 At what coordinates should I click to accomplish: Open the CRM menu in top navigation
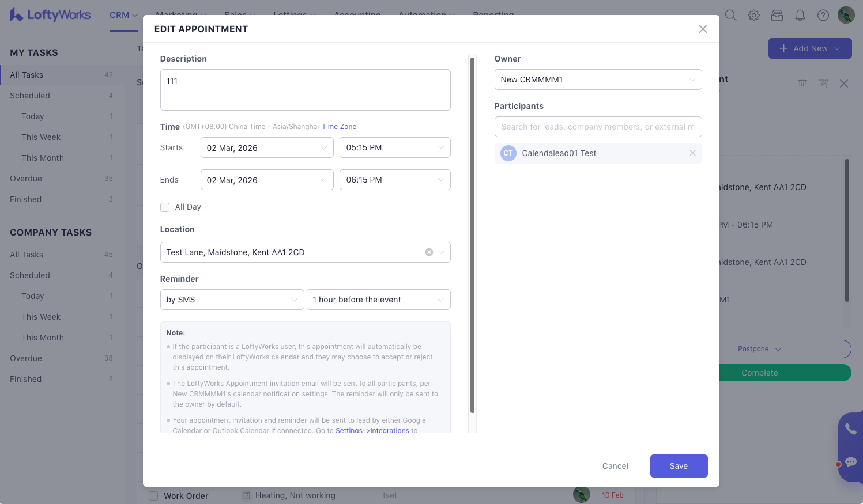click(x=123, y=16)
